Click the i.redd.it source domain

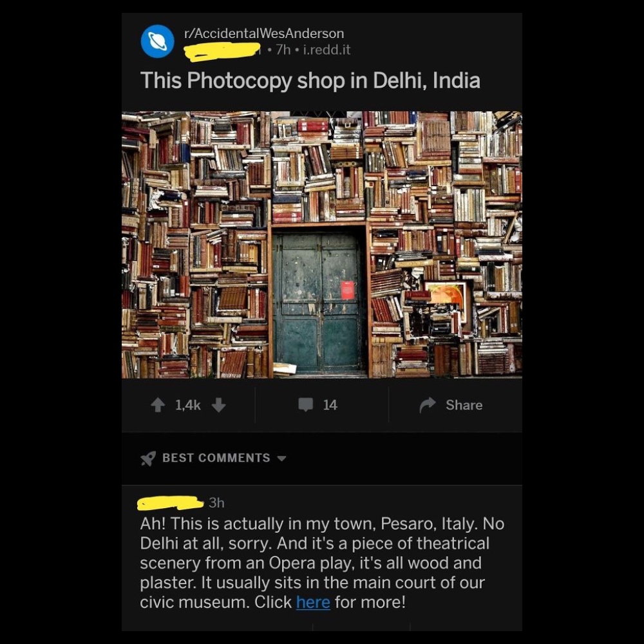tap(327, 50)
